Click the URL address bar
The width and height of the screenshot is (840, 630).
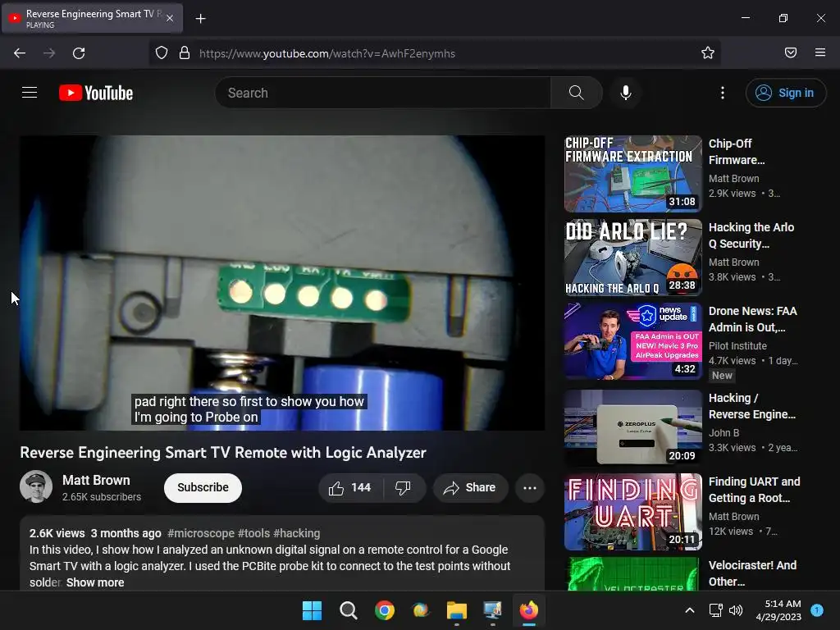pyautogui.click(x=434, y=53)
